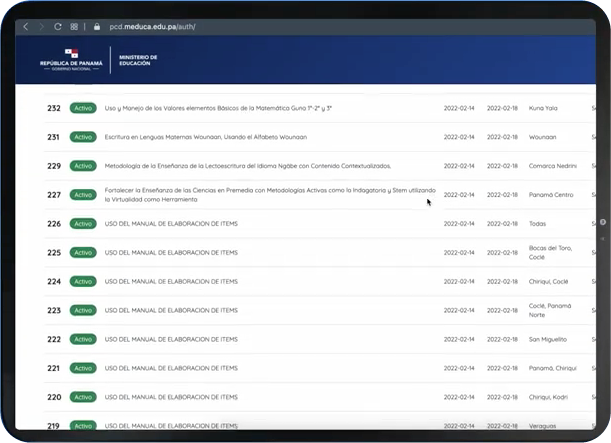Screen dimensions: 611x443
Task: Open 'USO DEL MANUAL' title in row 223
Action: click(x=171, y=311)
